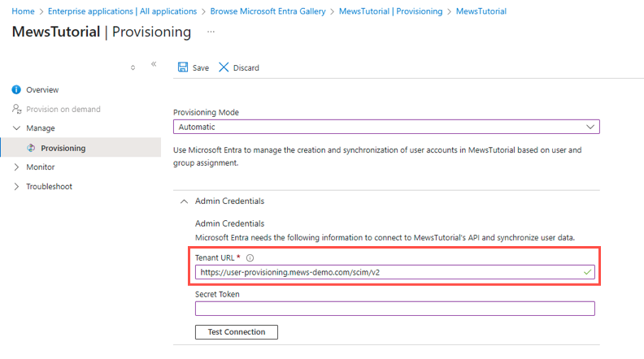The width and height of the screenshot is (644, 359).
Task: Click the MewsTutorial | Provisioning page title
Action: (102, 32)
